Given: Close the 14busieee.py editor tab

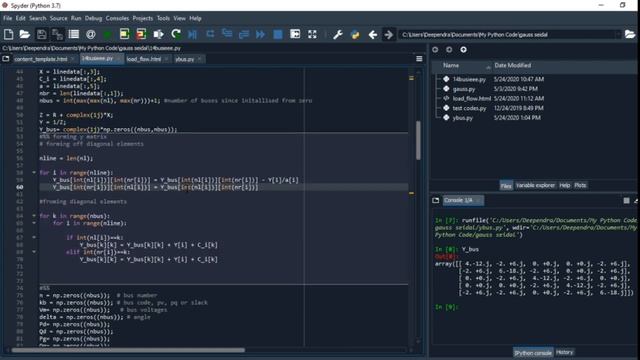Looking at the screenshot, I should coord(119,59).
